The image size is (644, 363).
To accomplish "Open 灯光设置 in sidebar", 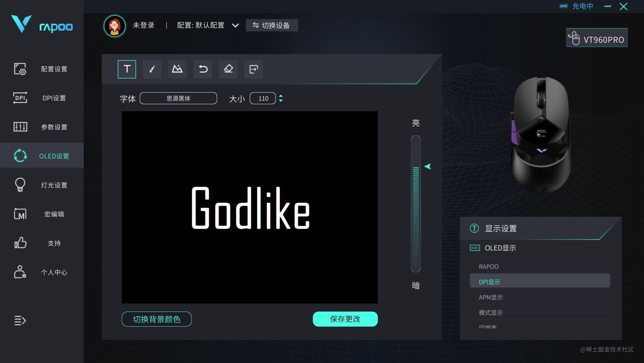I will (x=42, y=185).
